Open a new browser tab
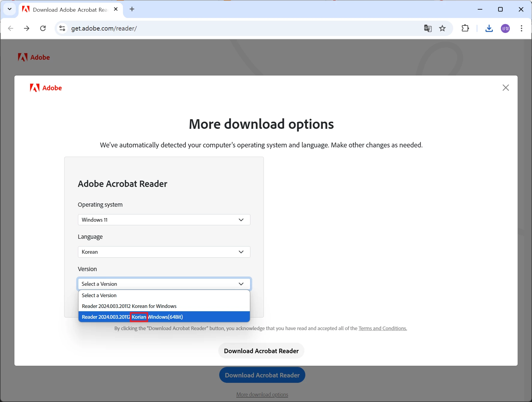532x402 pixels. click(132, 9)
